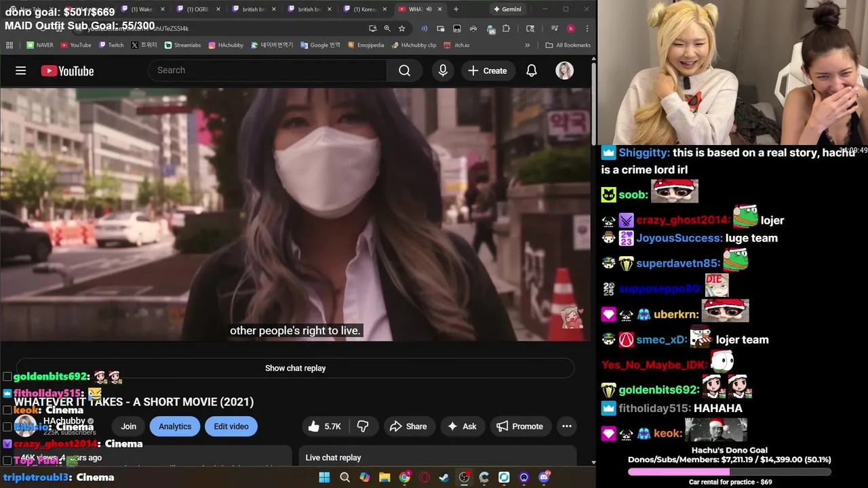Switch to Chrome in the taskbar
The image size is (868, 488).
[404, 477]
